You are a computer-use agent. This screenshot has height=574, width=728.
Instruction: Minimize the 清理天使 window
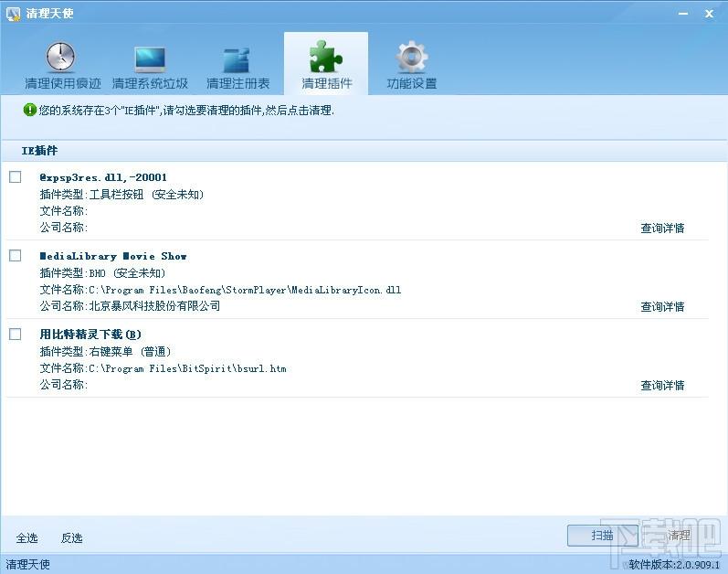683,14
